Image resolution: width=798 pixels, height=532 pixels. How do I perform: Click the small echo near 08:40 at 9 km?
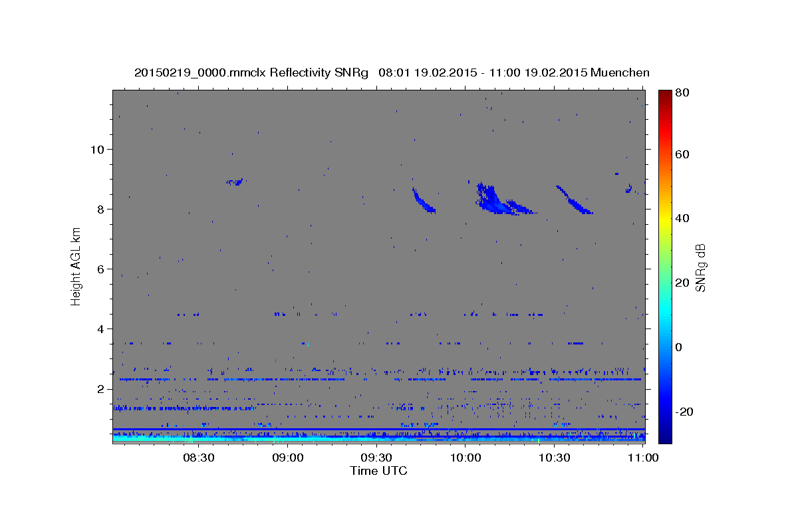pos(235,182)
